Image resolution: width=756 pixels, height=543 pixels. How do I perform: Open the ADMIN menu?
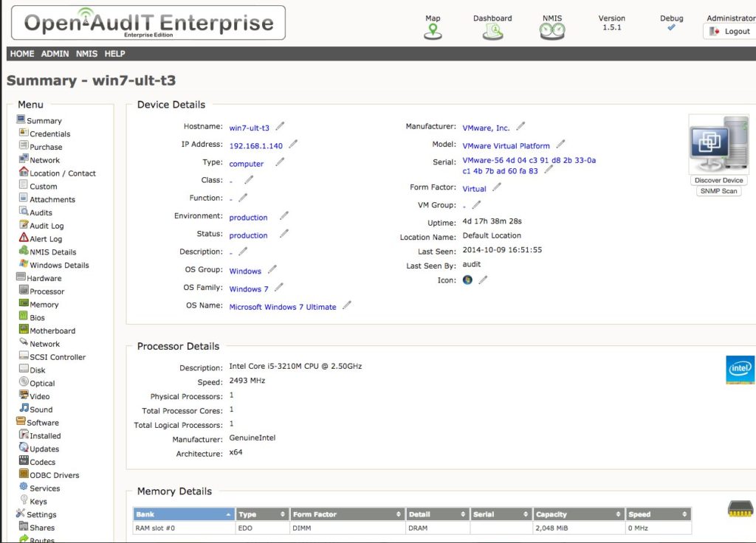click(55, 53)
